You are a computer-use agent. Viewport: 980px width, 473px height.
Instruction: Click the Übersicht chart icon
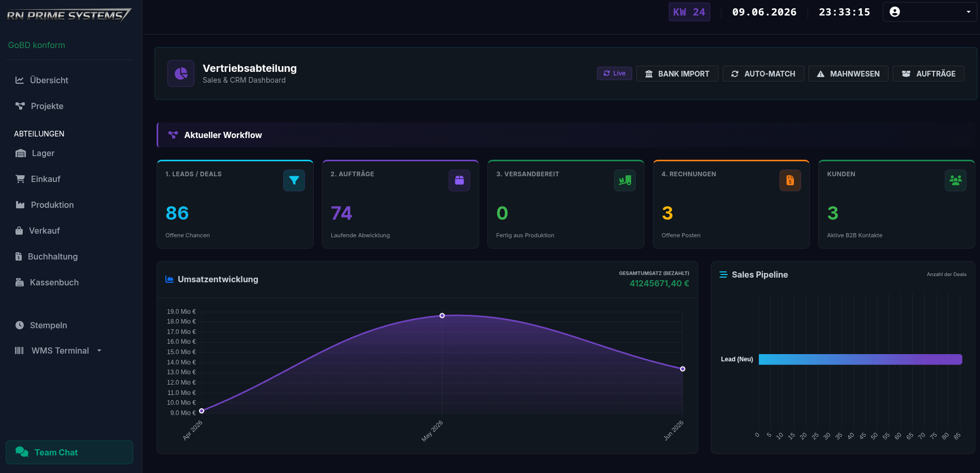point(20,80)
